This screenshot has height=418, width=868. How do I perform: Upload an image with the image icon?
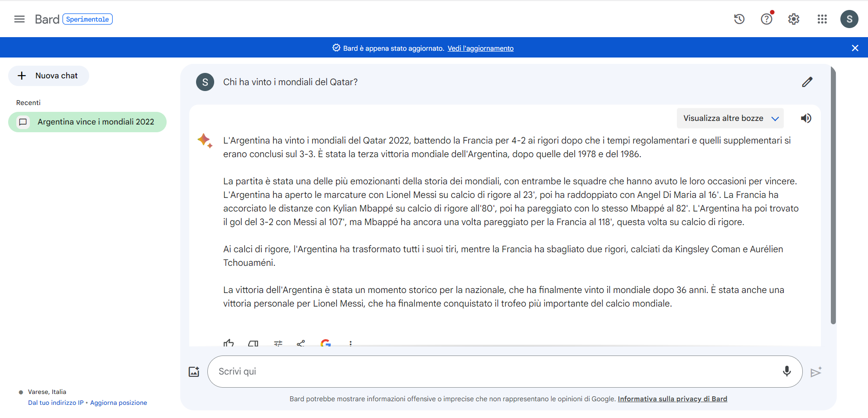194,372
